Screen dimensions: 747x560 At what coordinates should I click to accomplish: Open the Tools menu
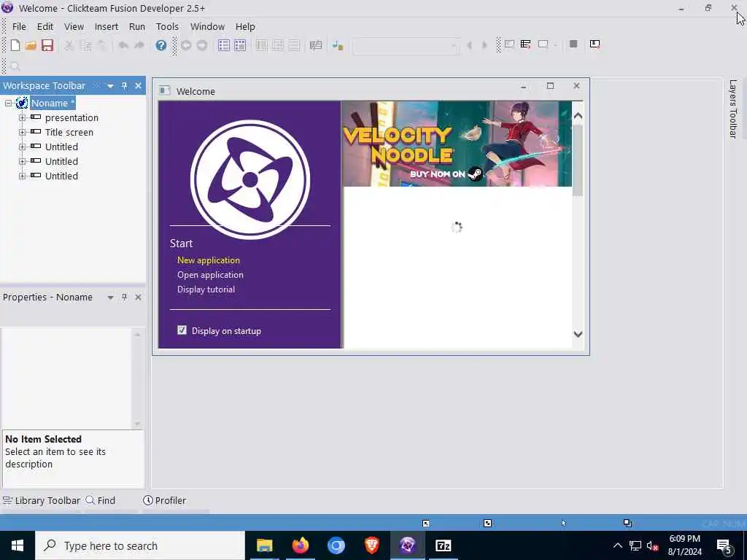tap(167, 27)
